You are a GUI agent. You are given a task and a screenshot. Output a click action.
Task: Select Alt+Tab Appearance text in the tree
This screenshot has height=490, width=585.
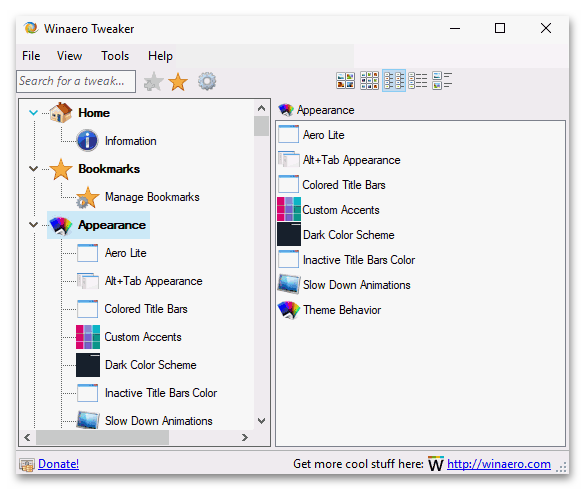153,281
